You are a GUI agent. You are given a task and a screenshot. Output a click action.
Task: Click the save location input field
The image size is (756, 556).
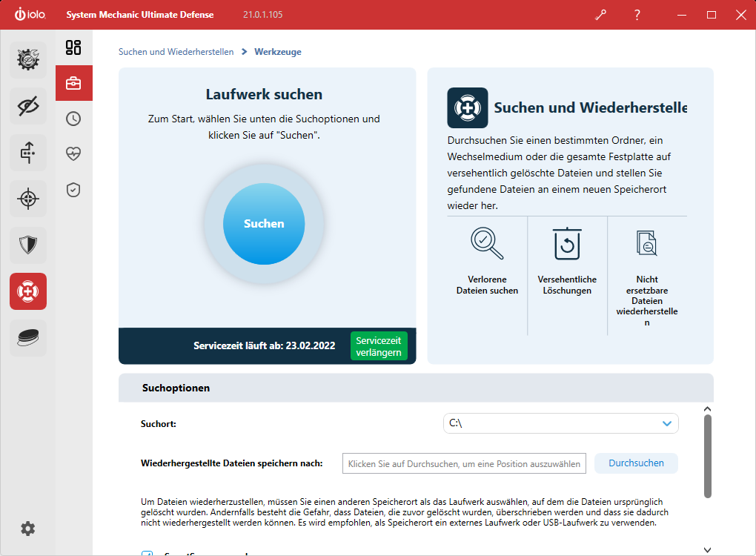coord(464,463)
